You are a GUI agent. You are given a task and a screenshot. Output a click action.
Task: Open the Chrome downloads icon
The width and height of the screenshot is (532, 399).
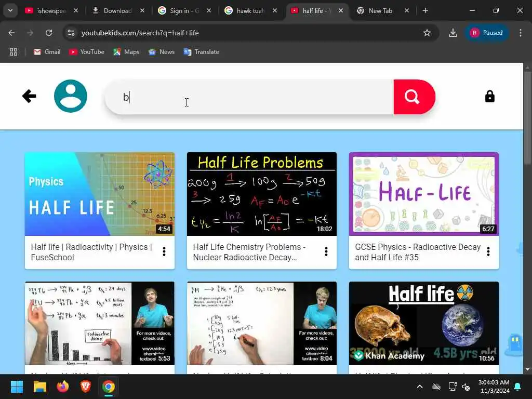pyautogui.click(x=453, y=33)
